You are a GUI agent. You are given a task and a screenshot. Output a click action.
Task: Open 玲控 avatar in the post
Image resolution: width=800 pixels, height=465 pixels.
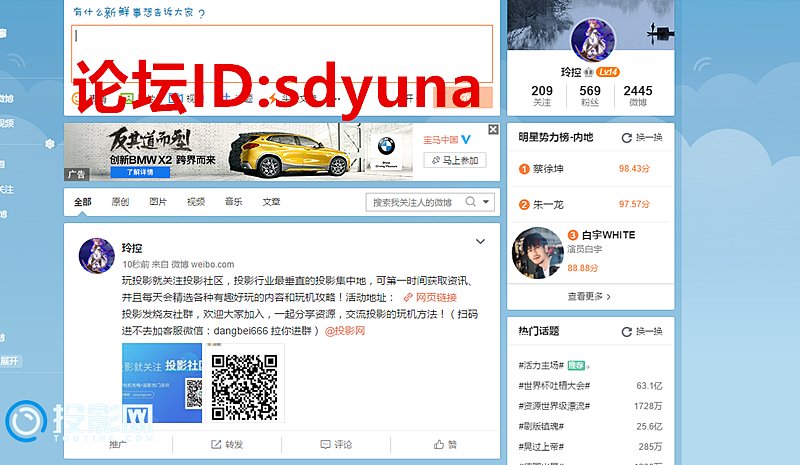pyautogui.click(x=96, y=255)
